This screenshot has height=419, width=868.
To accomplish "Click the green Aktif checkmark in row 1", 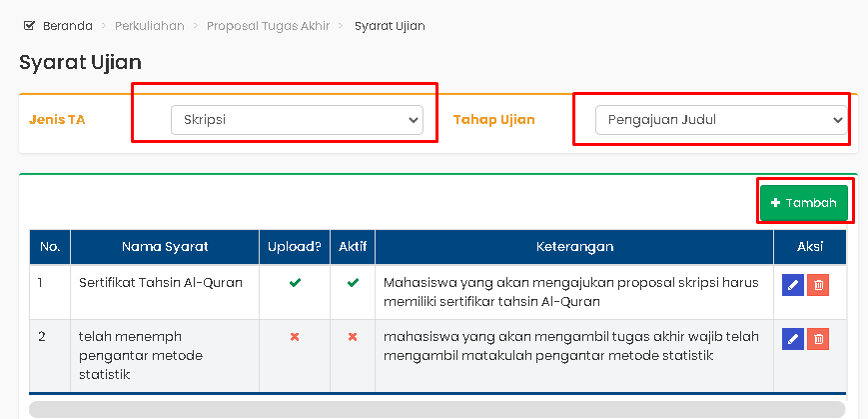I will click(353, 283).
